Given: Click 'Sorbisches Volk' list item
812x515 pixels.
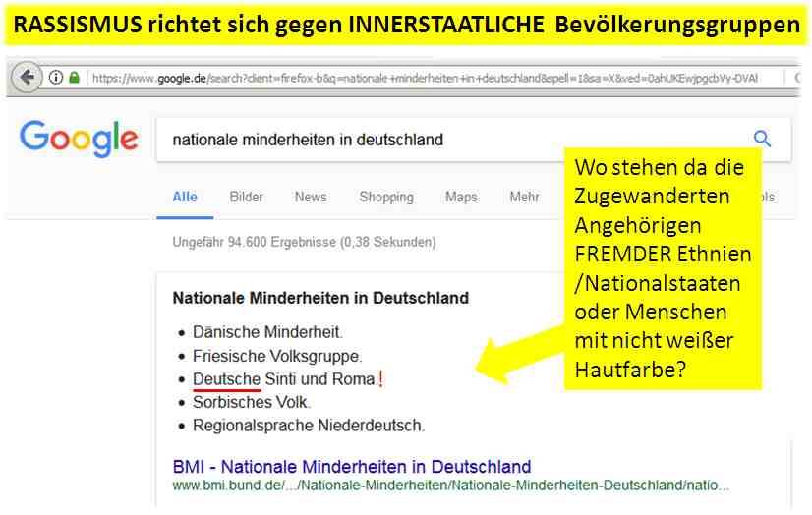Looking at the screenshot, I should (251, 402).
